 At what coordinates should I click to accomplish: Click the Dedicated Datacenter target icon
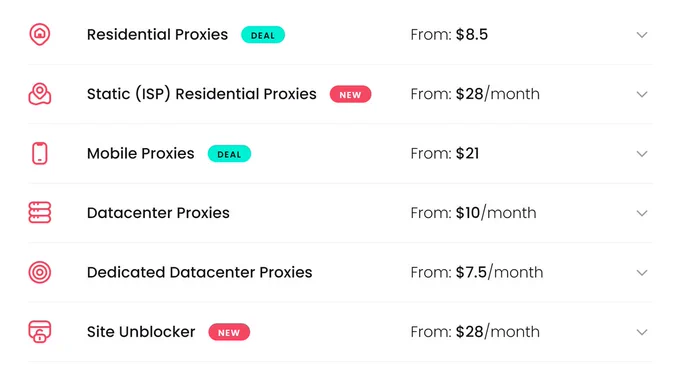pyautogui.click(x=39, y=272)
